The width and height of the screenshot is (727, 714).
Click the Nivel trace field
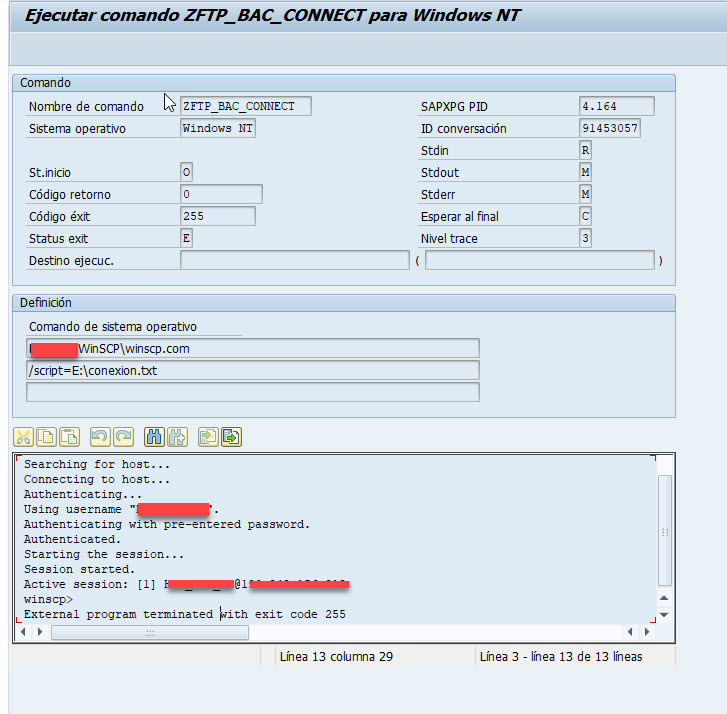point(585,238)
